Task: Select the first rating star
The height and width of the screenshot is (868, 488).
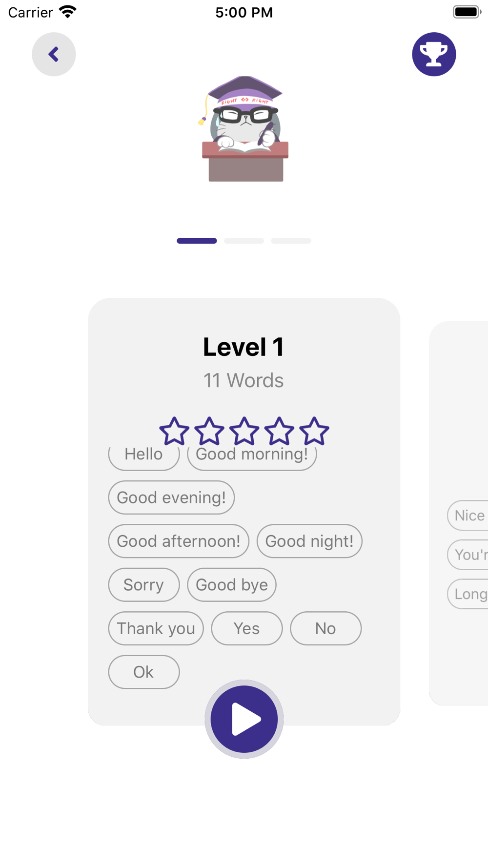Action: 174,431
